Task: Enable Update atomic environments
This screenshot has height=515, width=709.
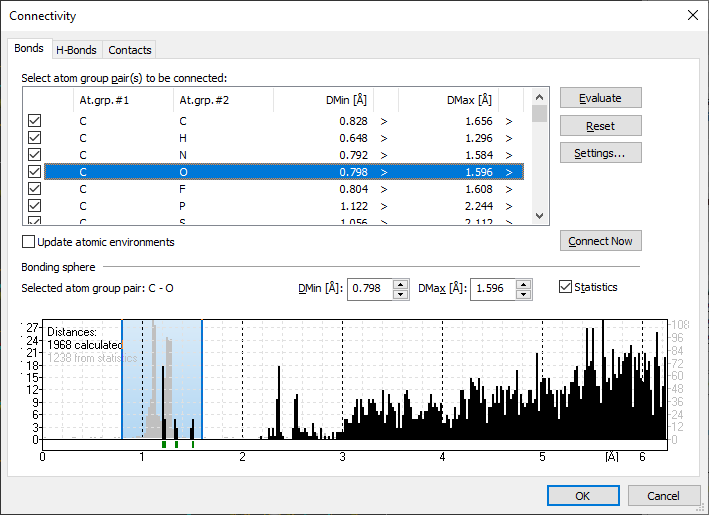Action: [x=29, y=242]
